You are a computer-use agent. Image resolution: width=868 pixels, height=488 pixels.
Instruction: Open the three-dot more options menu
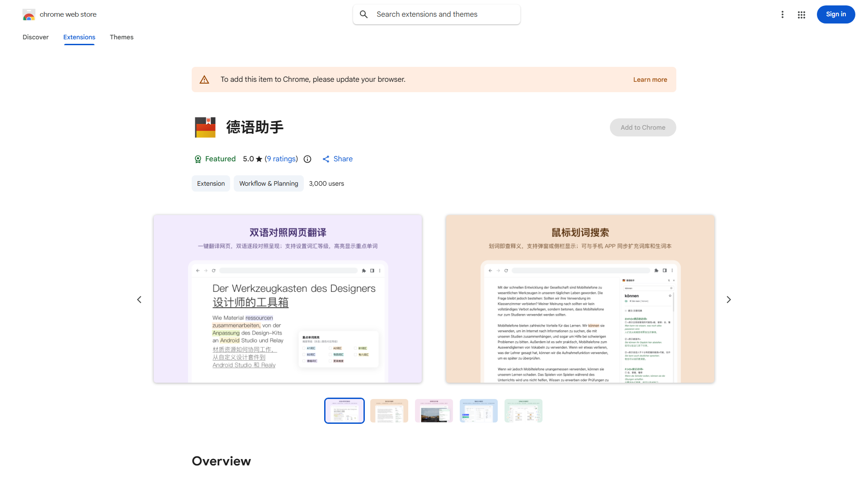pos(783,14)
